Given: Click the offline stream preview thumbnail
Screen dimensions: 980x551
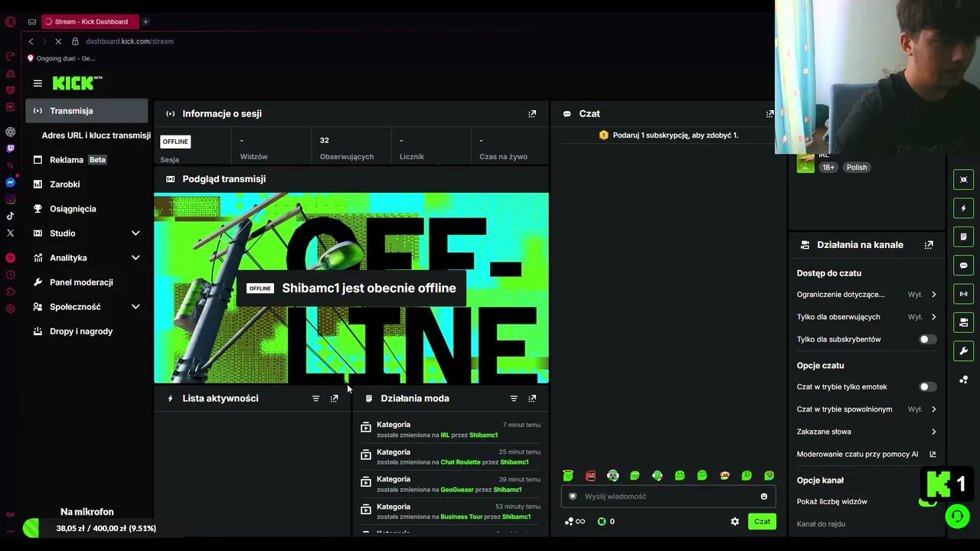Looking at the screenshot, I should click(351, 288).
